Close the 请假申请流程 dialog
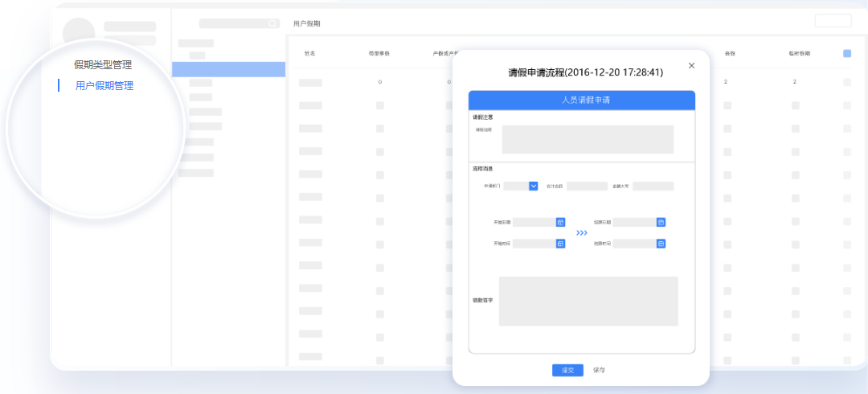The image size is (868, 394). (691, 65)
